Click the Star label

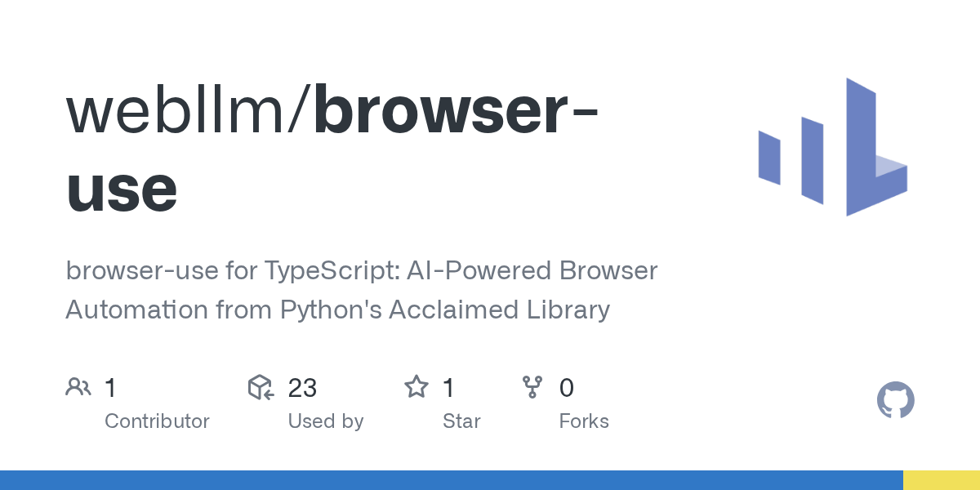(461, 421)
